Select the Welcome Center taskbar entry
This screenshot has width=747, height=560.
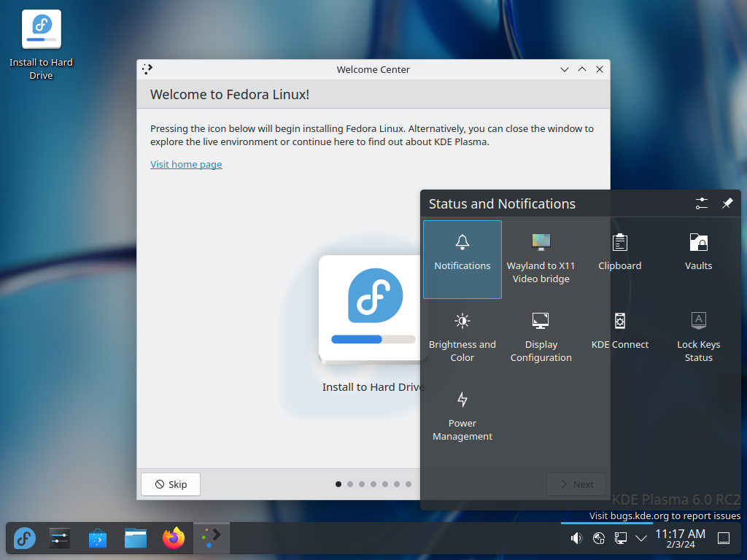click(211, 538)
